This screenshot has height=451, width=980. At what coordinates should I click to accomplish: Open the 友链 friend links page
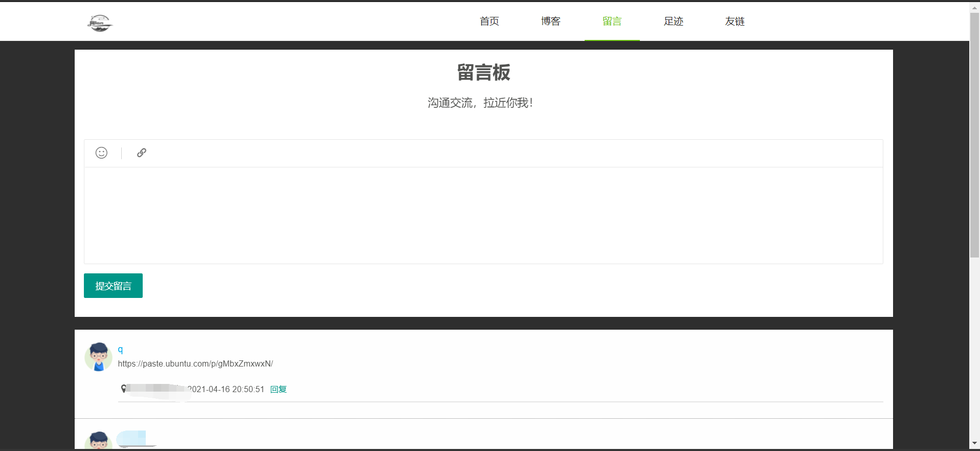pyautogui.click(x=735, y=21)
